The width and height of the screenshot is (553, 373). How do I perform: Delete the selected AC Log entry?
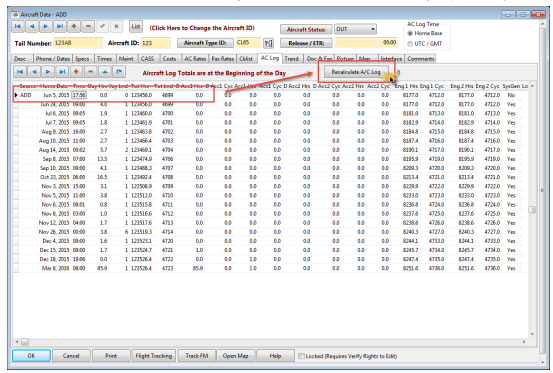pyautogui.click(x=91, y=72)
